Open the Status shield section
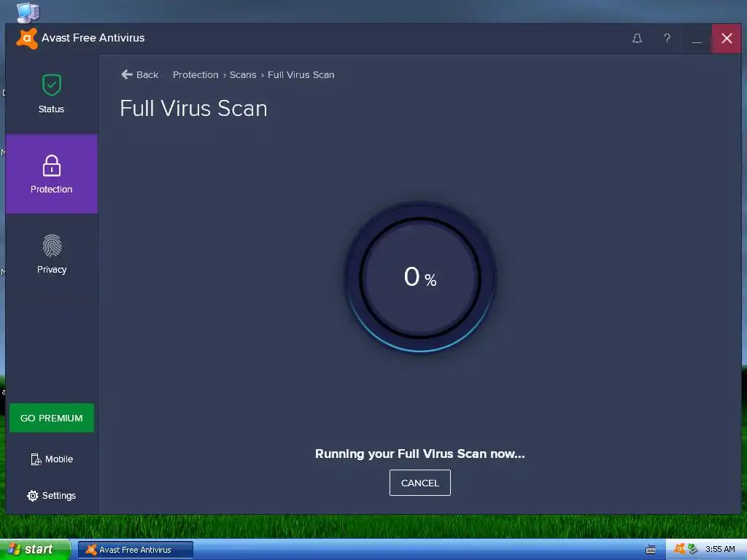 coord(52,94)
